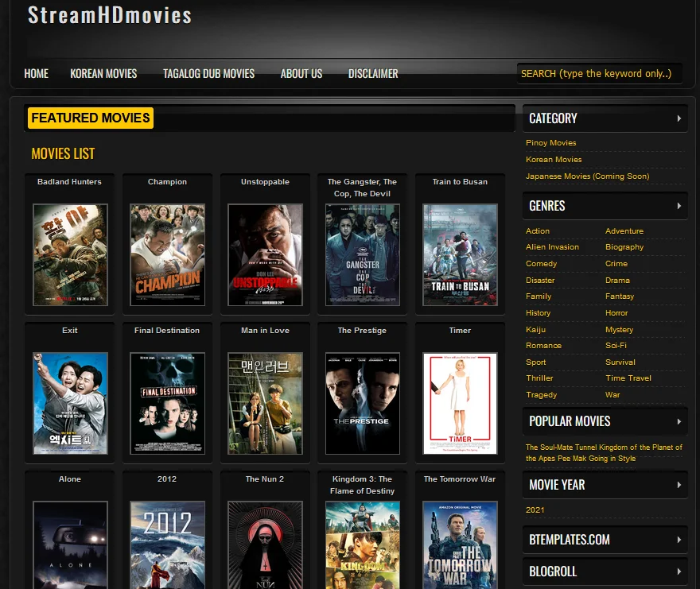
Task: Select the Romance genre
Action: pyautogui.click(x=543, y=345)
